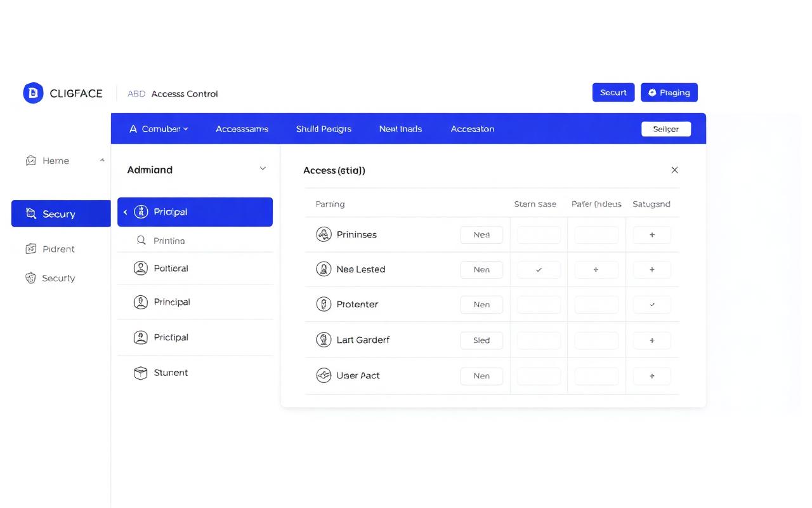
Task: Switch to the Shuld Pedigrs tab
Action: [324, 129]
